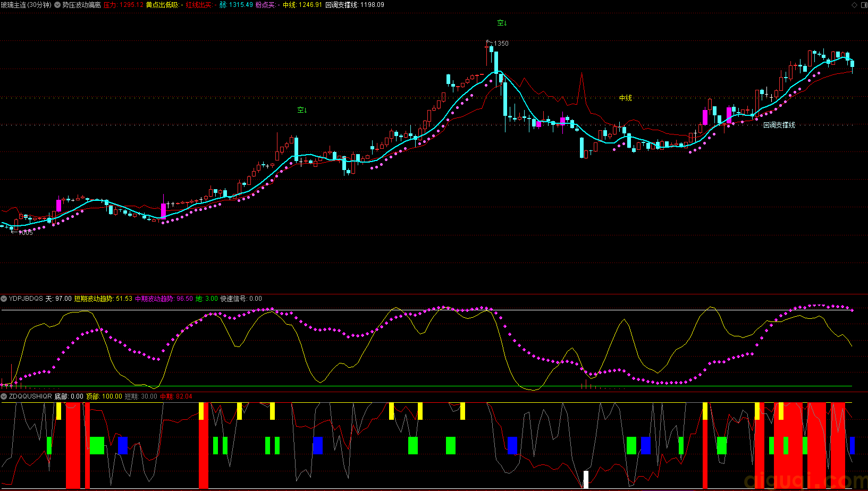Screen dimensions: 868x491
Task: Click the square window icon in the top-right corner
Action: coord(863,5)
